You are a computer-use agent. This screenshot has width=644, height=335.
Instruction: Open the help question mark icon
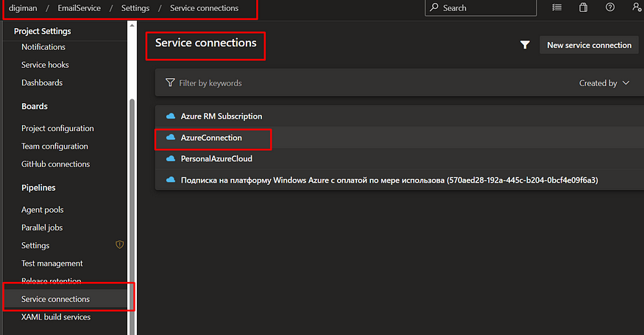[x=610, y=7]
